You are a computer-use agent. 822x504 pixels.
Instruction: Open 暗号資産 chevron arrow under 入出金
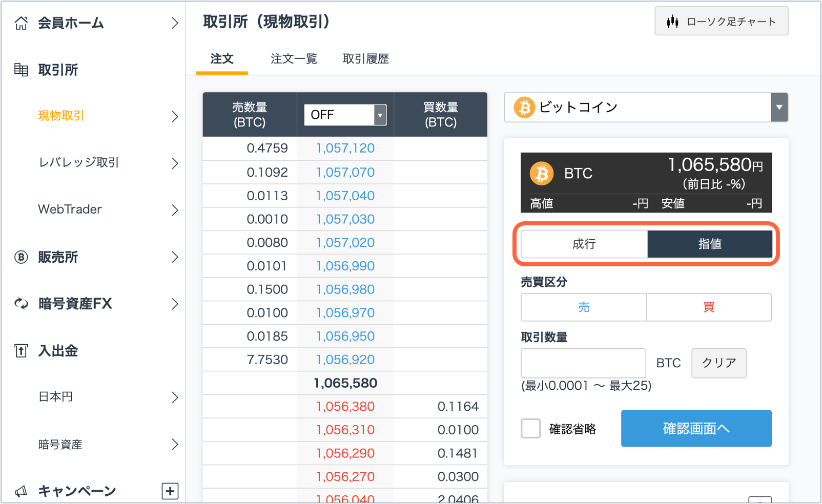pyautogui.click(x=175, y=444)
